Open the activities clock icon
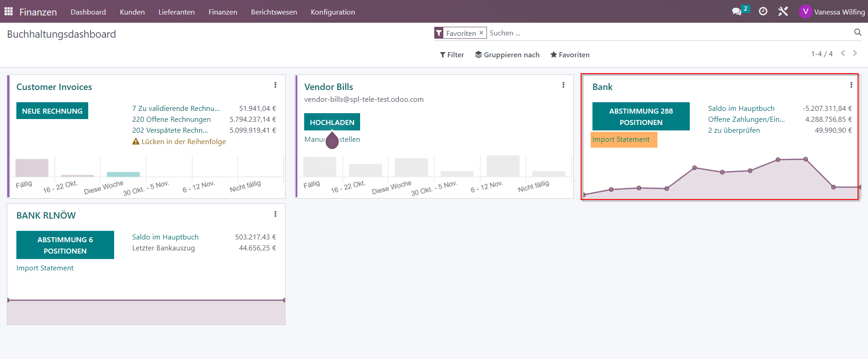The height and width of the screenshot is (359, 868). 763,11
